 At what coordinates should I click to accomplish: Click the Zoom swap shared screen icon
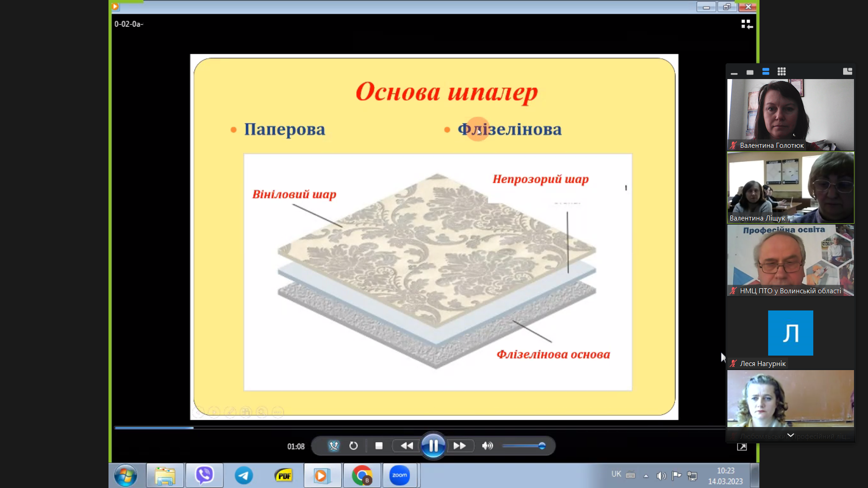click(x=847, y=71)
